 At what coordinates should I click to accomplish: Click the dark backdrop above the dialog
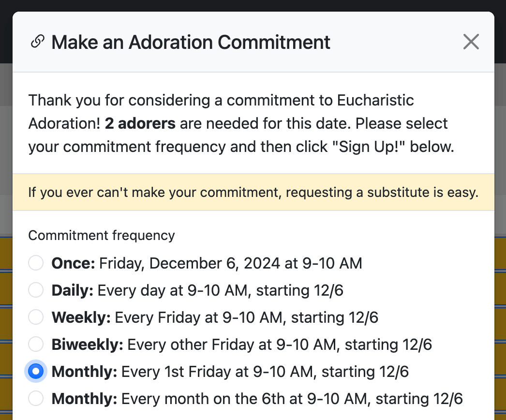tap(253, 5)
